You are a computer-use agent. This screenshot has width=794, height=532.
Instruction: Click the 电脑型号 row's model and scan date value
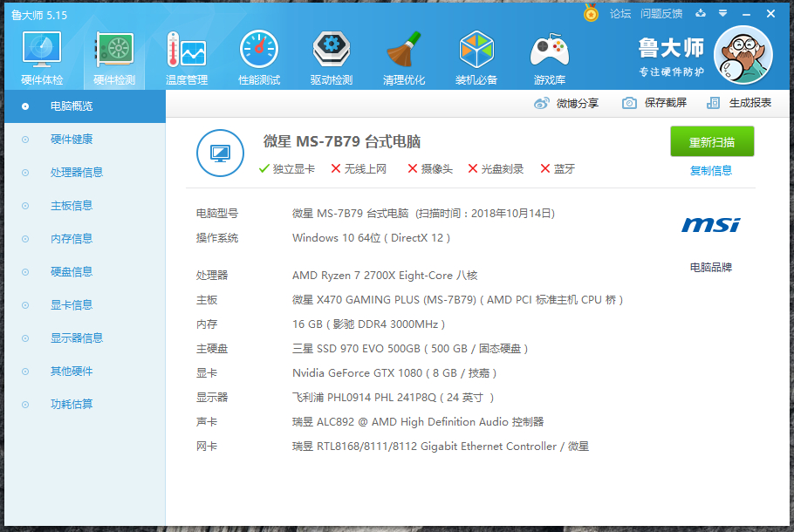pos(423,213)
